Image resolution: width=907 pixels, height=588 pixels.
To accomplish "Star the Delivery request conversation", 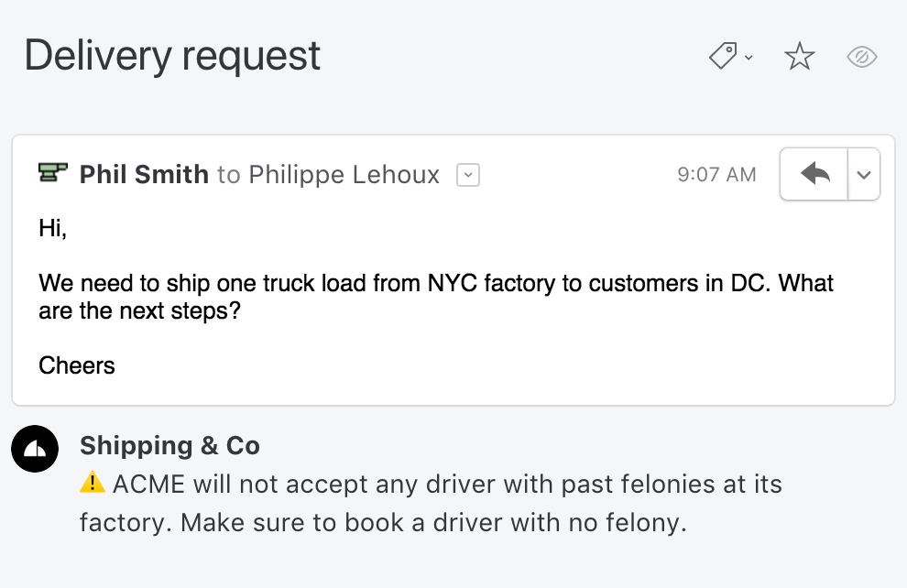I will click(799, 56).
